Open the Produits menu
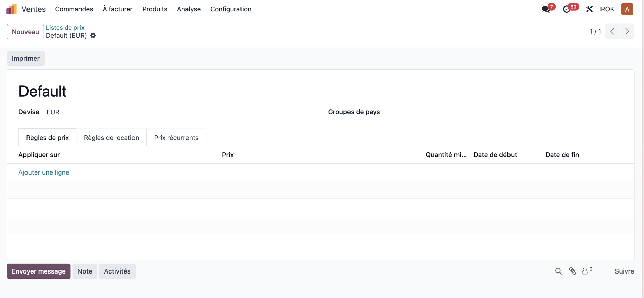Image resolution: width=644 pixels, height=298 pixels. pos(155,9)
